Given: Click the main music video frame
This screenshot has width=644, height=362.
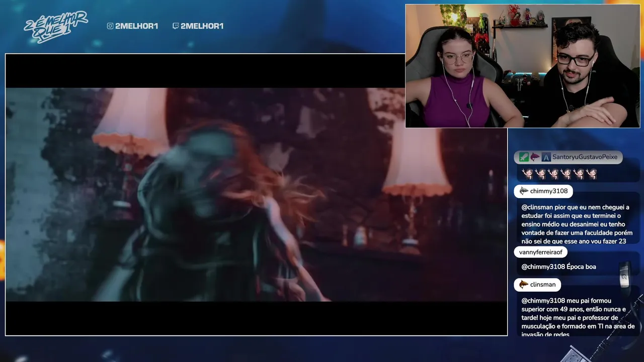Looking at the screenshot, I should [256, 195].
